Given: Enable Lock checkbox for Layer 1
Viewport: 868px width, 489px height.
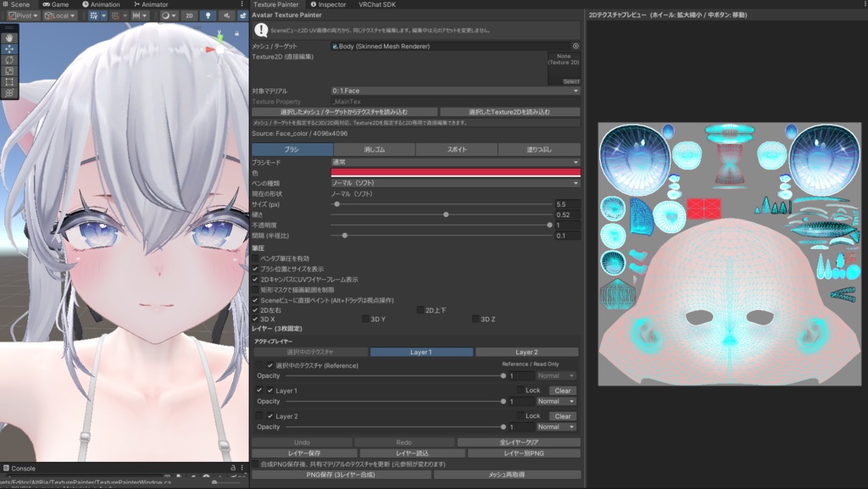Looking at the screenshot, I should point(520,390).
